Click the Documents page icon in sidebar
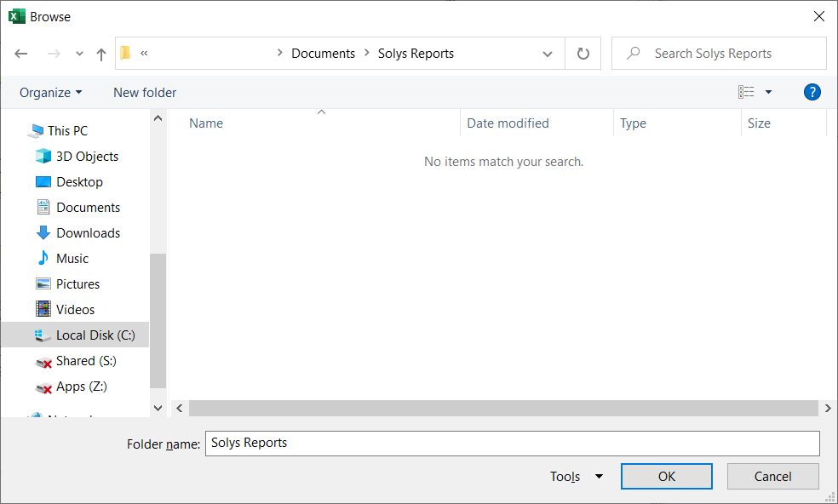Screen dimensions: 838x504 click(x=43, y=208)
